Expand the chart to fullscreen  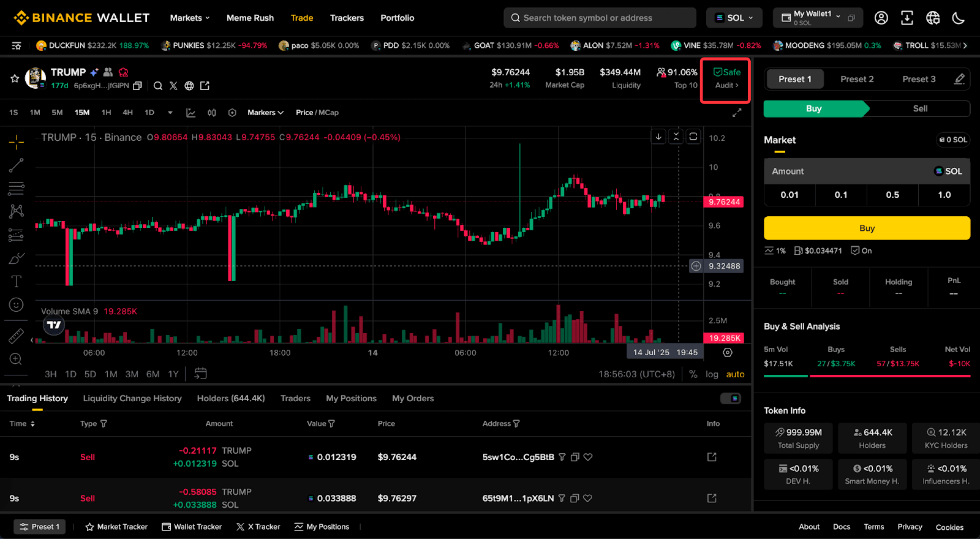pyautogui.click(x=737, y=113)
